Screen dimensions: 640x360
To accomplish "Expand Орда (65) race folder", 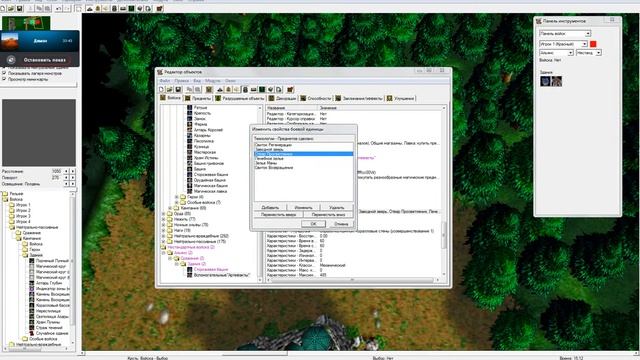I will pyautogui.click(x=163, y=213).
